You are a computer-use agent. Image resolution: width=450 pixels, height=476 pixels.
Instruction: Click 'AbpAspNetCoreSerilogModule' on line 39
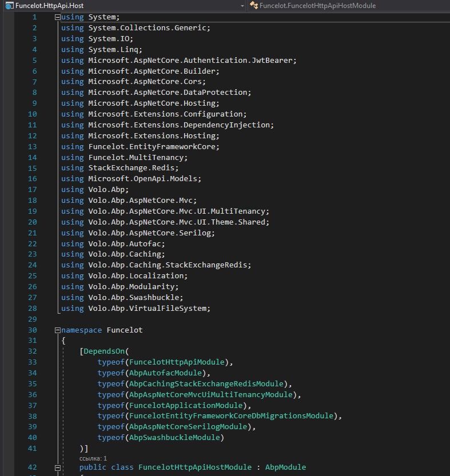point(188,427)
